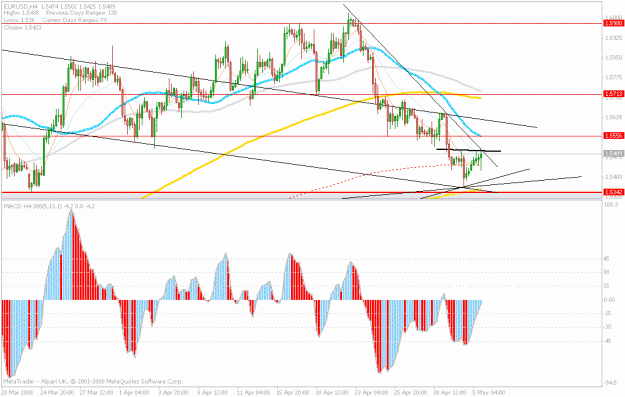This screenshot has width=625, height=397.
Task: Click the 1.5850 price scale label
Action: [613, 58]
